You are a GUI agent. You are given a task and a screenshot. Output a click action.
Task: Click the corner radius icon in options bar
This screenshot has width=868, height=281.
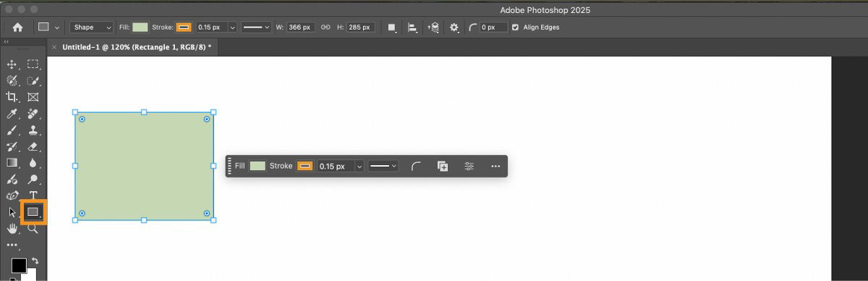[473, 28]
